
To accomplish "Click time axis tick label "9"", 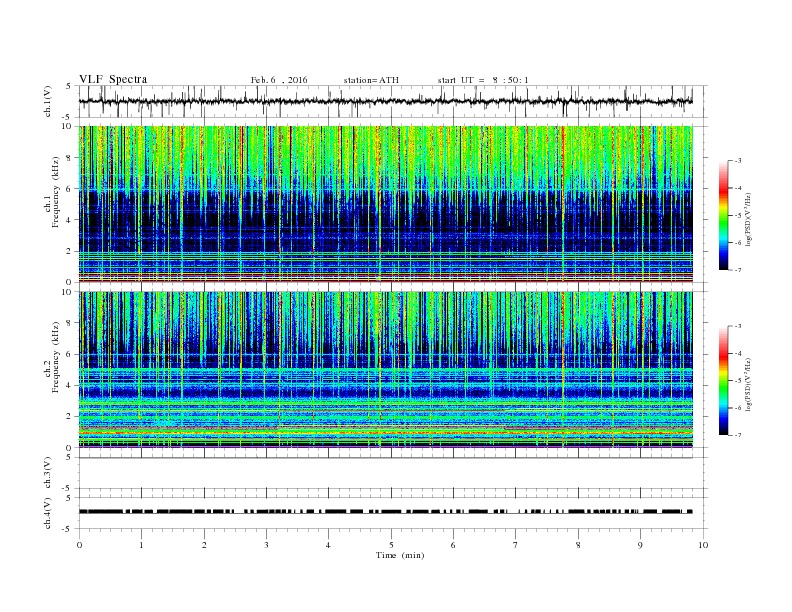I will coord(640,545).
